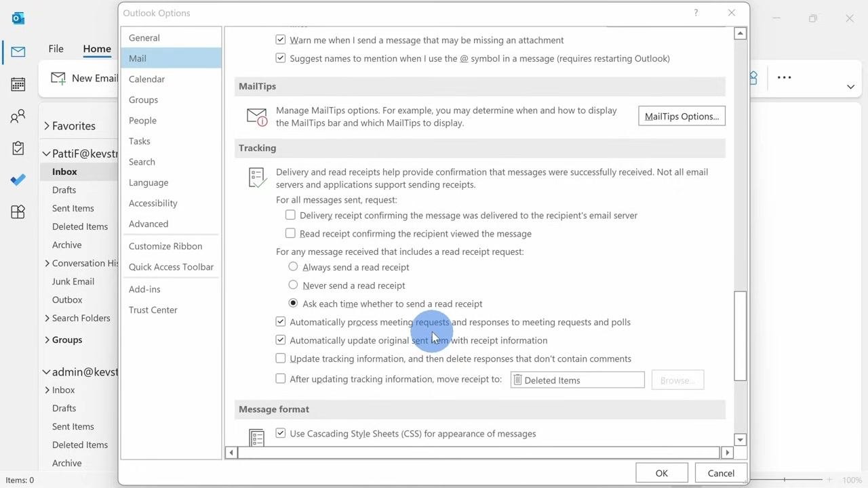
Task: Open Junk Email folder
Action: pyautogui.click(x=73, y=281)
